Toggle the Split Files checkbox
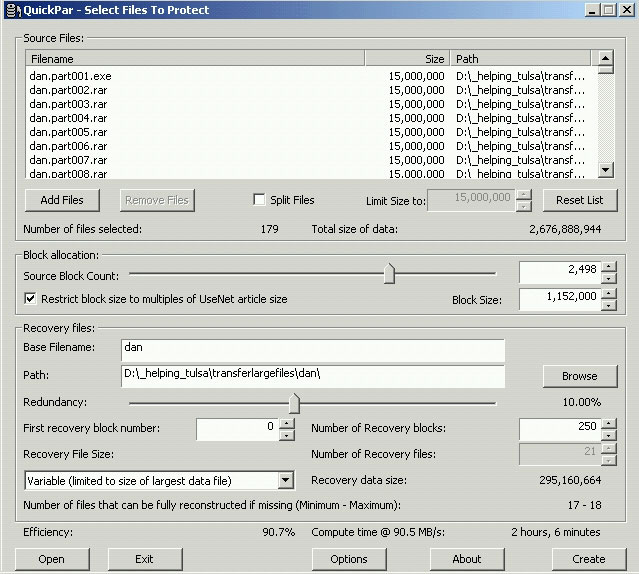The width and height of the screenshot is (639, 574). [x=259, y=200]
